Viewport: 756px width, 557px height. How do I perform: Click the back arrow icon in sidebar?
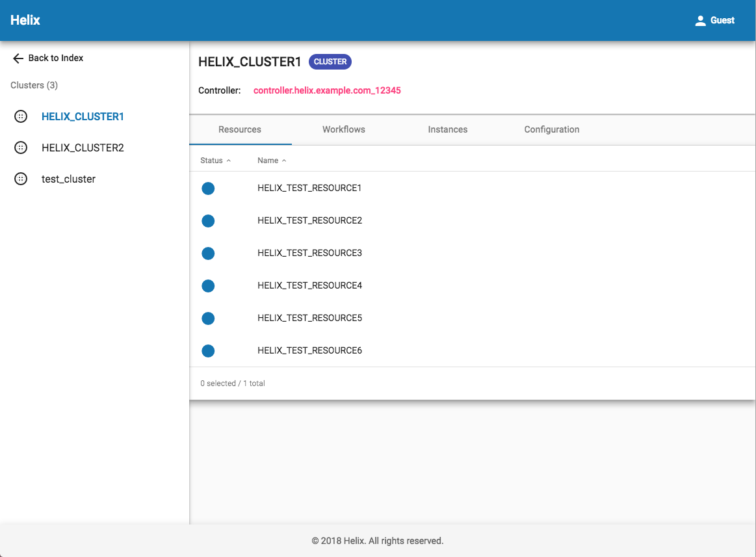18,58
